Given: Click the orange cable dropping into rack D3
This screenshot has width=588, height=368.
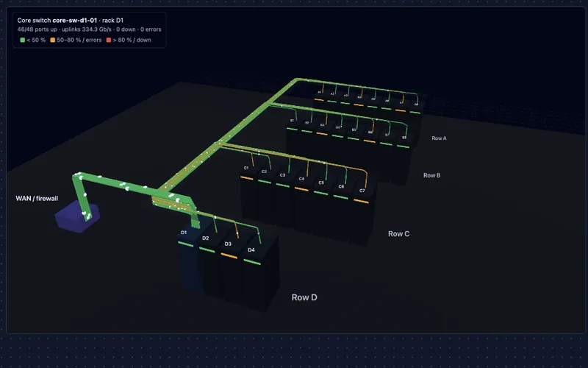Looking at the screenshot, I should pos(237,230).
